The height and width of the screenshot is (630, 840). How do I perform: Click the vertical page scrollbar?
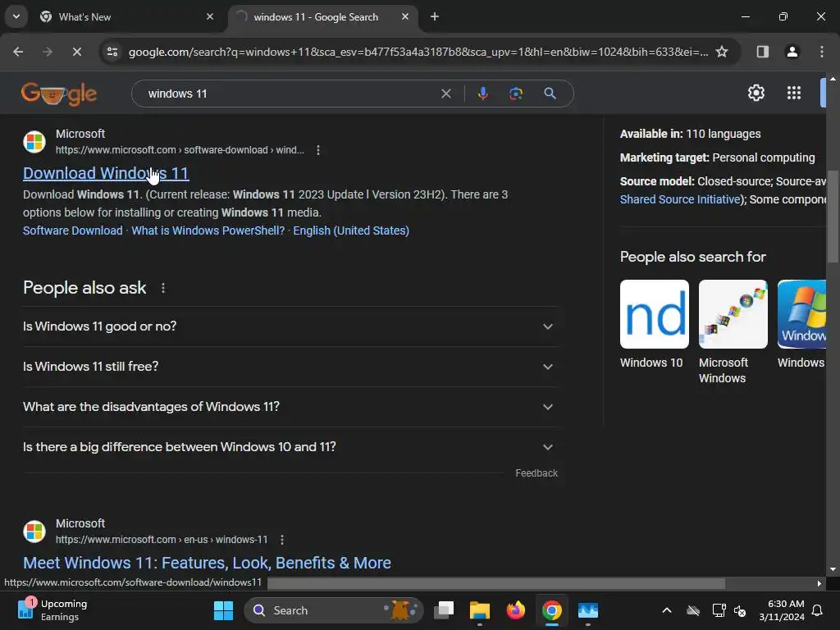(833, 217)
